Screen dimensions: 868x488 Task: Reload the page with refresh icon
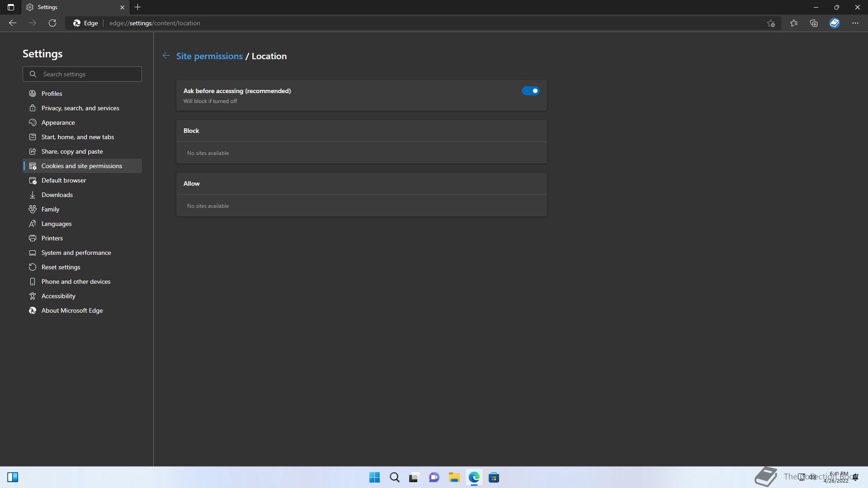52,23
